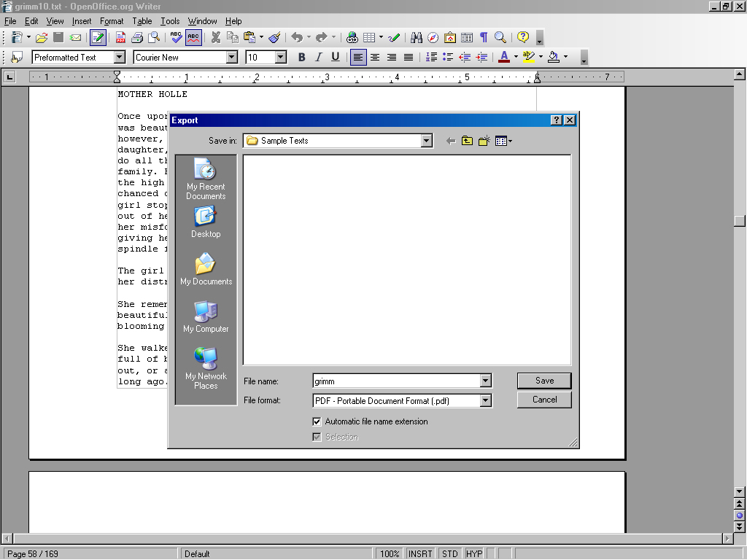Click the Zoom magnifier icon
747x560 pixels.
click(x=500, y=37)
